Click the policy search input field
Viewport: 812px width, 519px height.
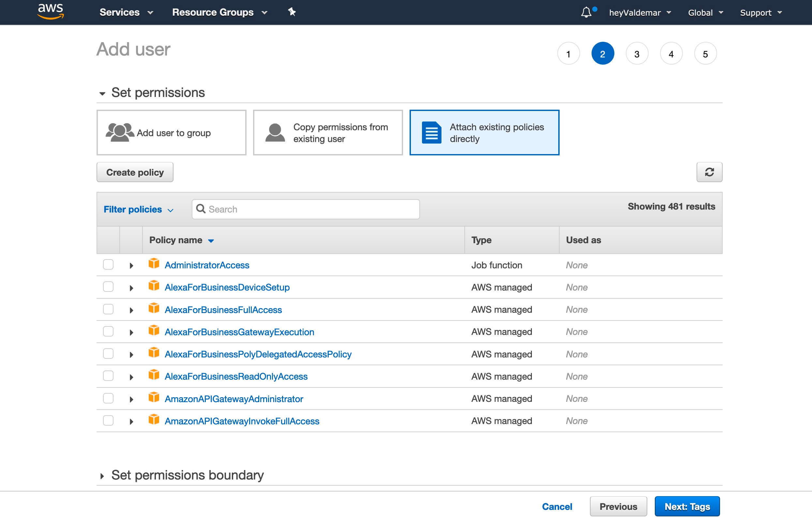click(305, 209)
